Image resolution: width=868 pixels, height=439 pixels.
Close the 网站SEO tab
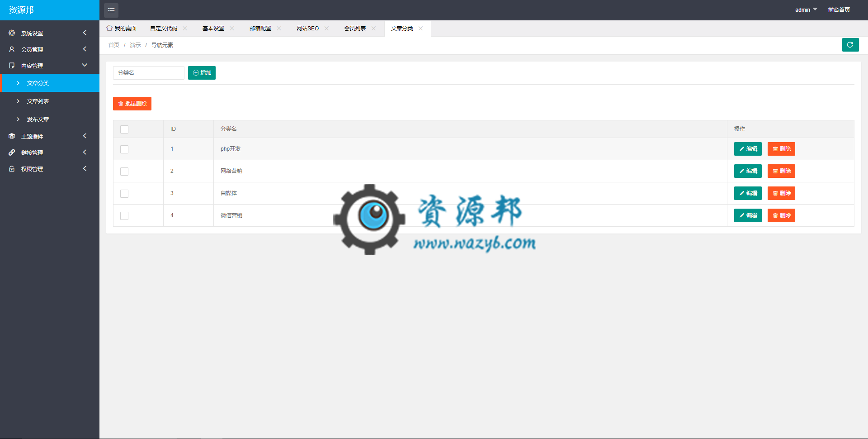point(326,28)
